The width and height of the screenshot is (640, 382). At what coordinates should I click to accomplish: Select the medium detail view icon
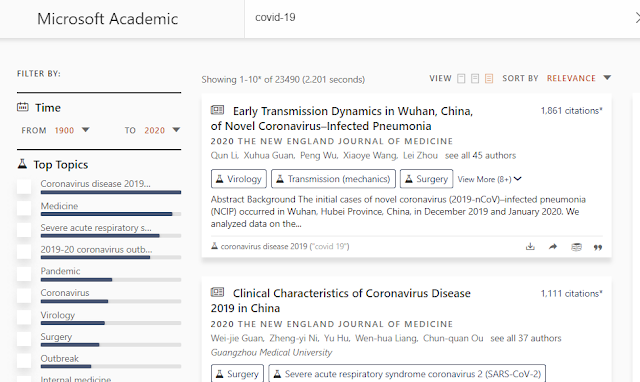tap(475, 78)
